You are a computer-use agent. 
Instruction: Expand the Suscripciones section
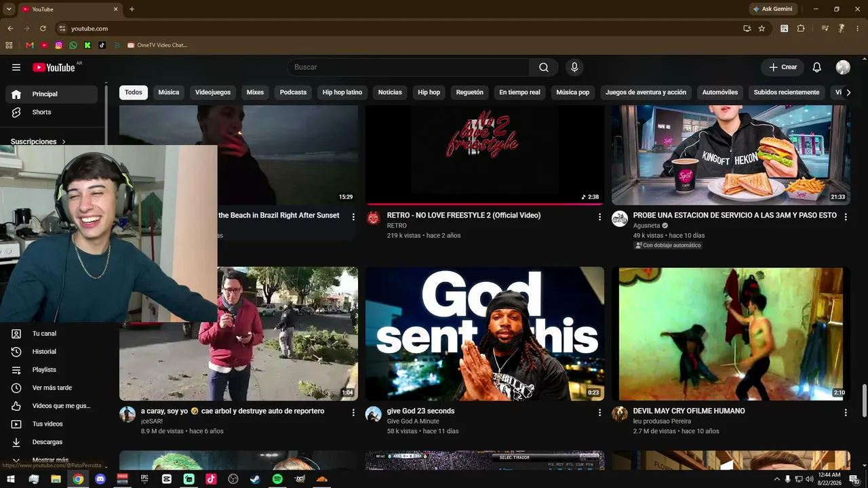(x=39, y=142)
